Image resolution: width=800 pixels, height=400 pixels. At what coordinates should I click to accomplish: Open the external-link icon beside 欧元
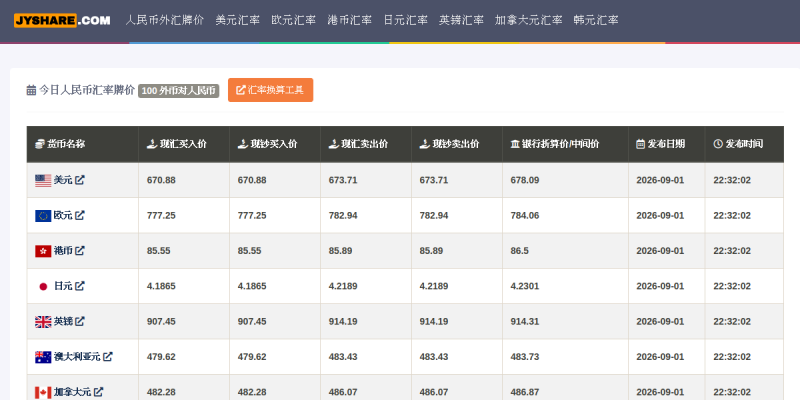pyautogui.click(x=80, y=215)
